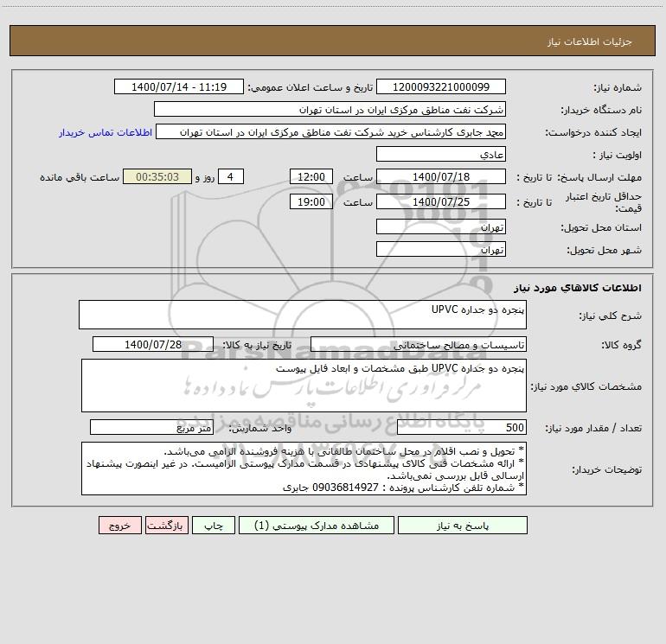
Task: Click the section title 'اطلاعات کالاهاي مورد نياز'
Action: [578, 287]
